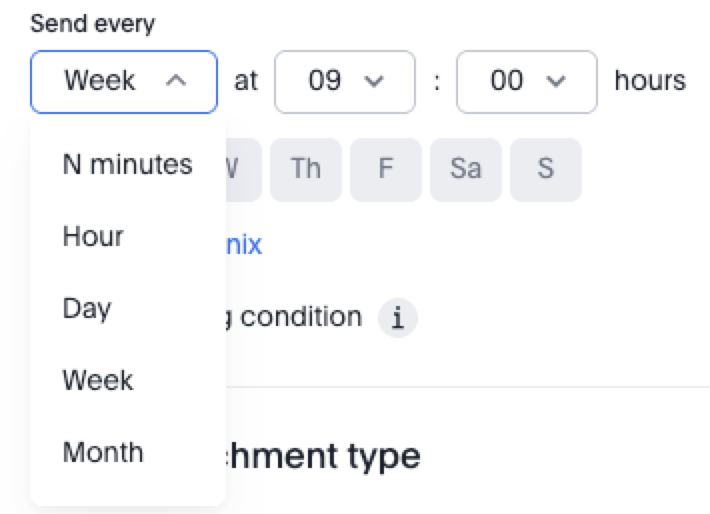Image resolution: width=710 pixels, height=514 pixels.
Task: Open the 00 minutes selector
Action: [x=527, y=81]
